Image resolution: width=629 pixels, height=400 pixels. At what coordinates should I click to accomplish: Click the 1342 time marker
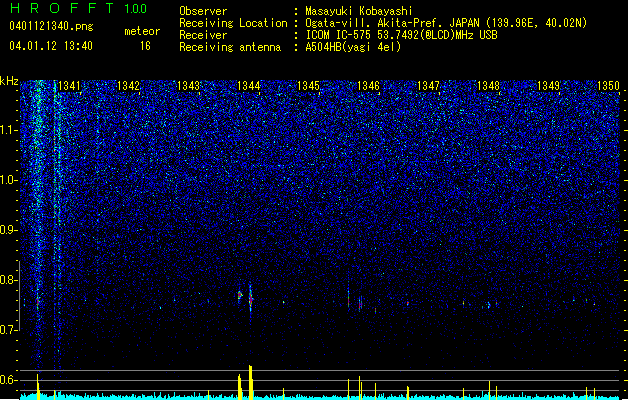[x=128, y=86]
